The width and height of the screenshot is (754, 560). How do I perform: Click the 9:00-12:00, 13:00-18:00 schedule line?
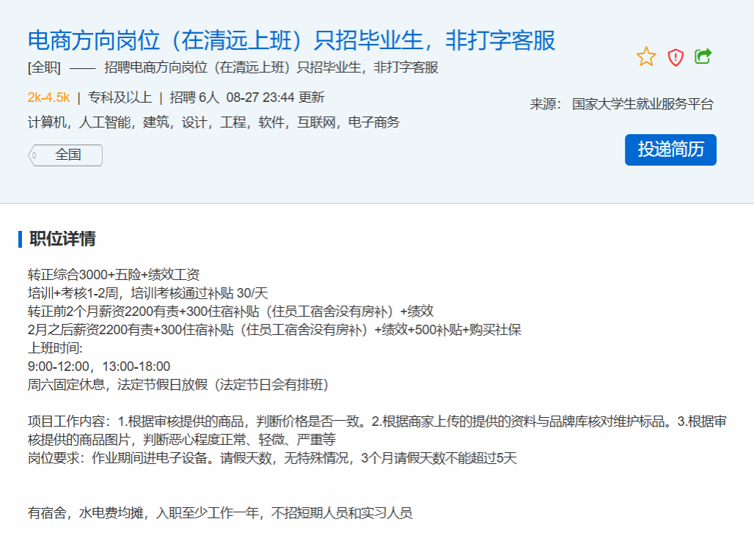(99, 366)
